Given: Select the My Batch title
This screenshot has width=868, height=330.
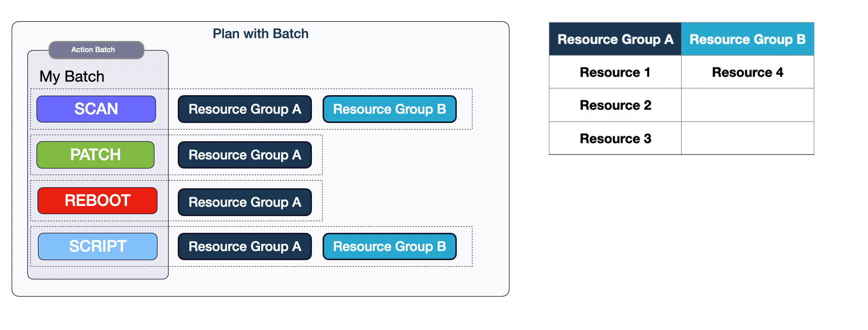Looking at the screenshot, I should click(72, 76).
